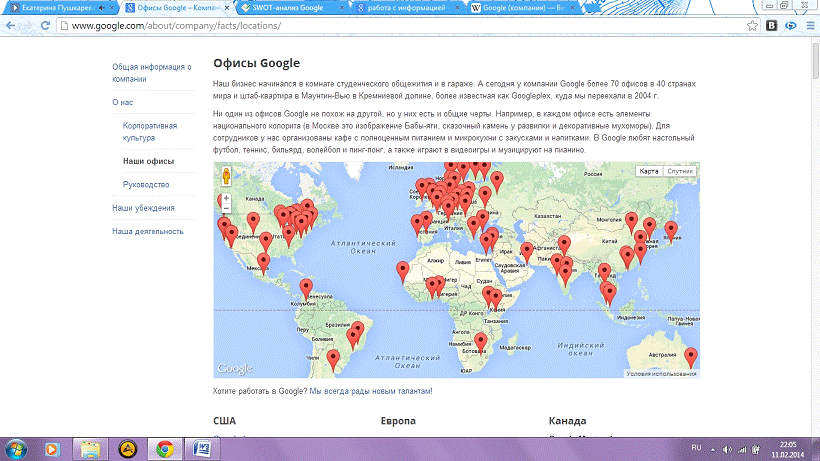Click the map marker in Australia
Viewport: 820px width, 461px height.
[x=690, y=357]
